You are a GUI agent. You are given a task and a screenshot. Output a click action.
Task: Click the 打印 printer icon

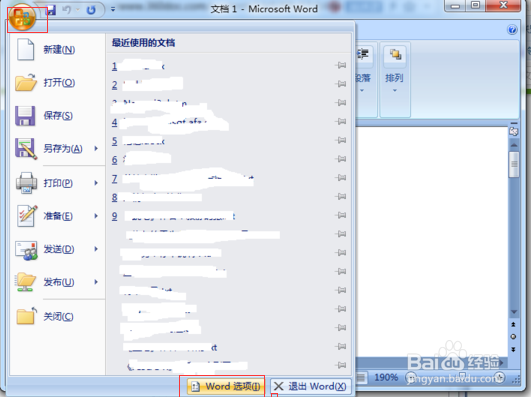[x=26, y=183]
